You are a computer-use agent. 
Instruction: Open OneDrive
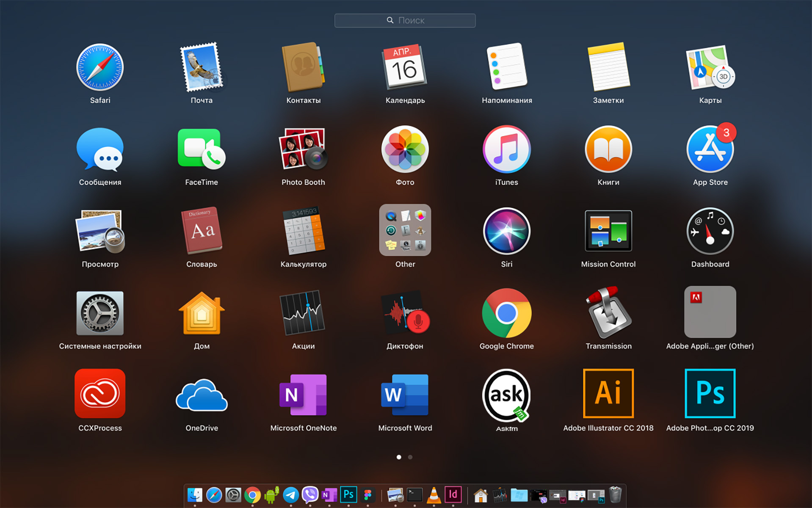tap(202, 395)
